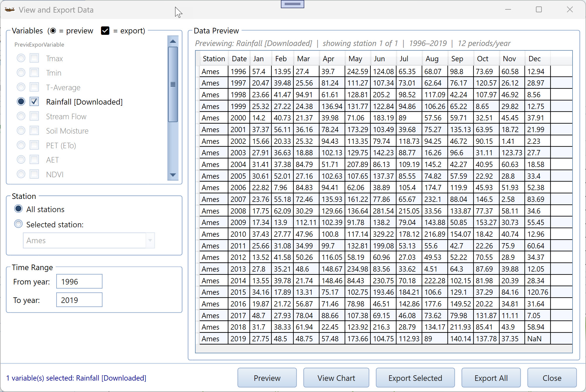Check the Tmax export checkbox
This screenshot has width=586, height=392.
tap(34, 58)
